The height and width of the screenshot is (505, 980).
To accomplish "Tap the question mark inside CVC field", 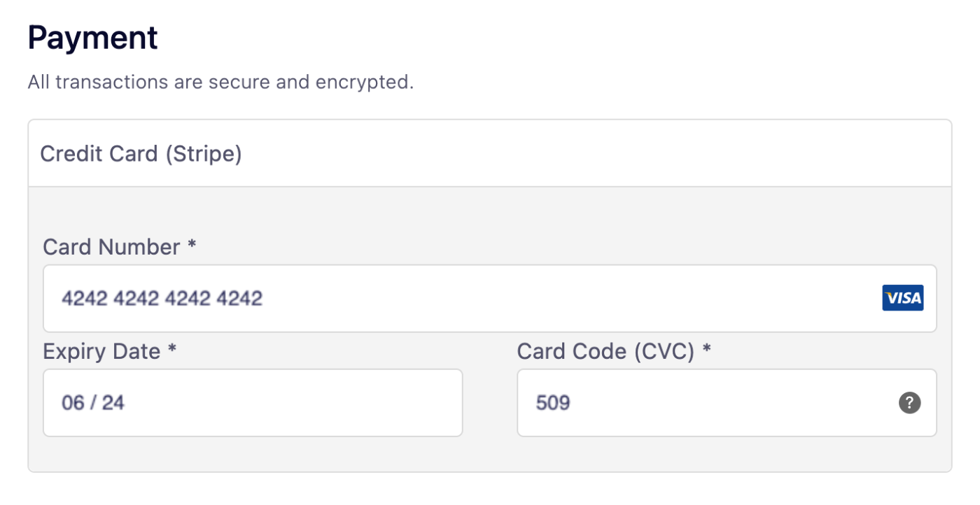I will 909,402.
